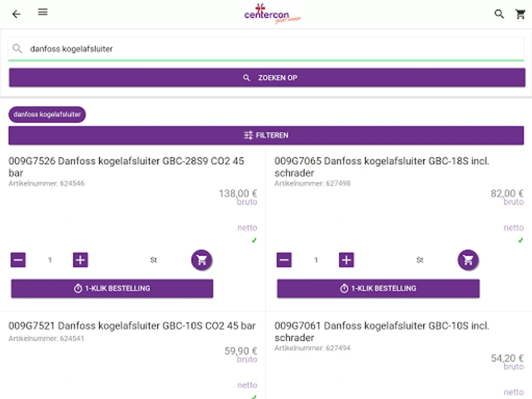Click the magnifier inside the search field
This screenshot has height=399, width=532.
[17, 48]
